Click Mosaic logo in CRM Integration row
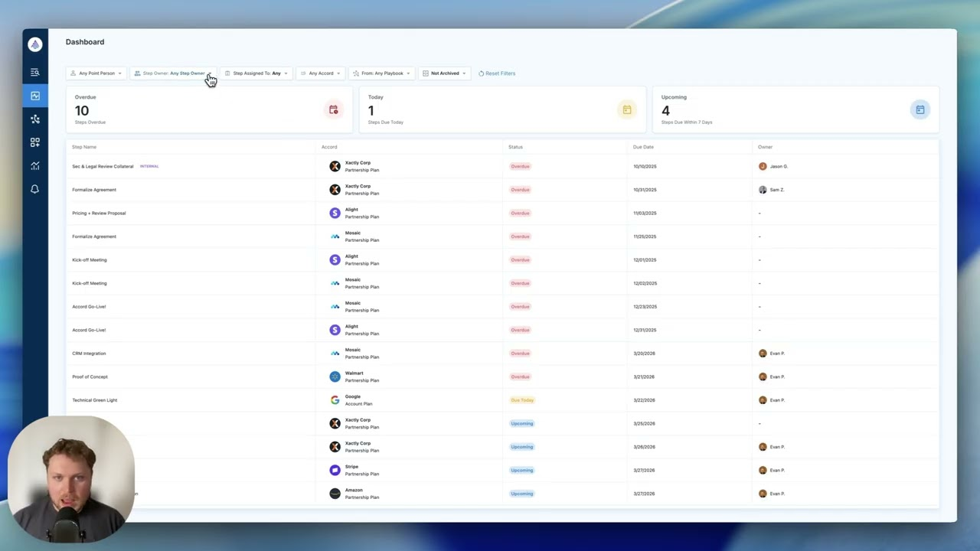The image size is (980, 551). coord(335,353)
